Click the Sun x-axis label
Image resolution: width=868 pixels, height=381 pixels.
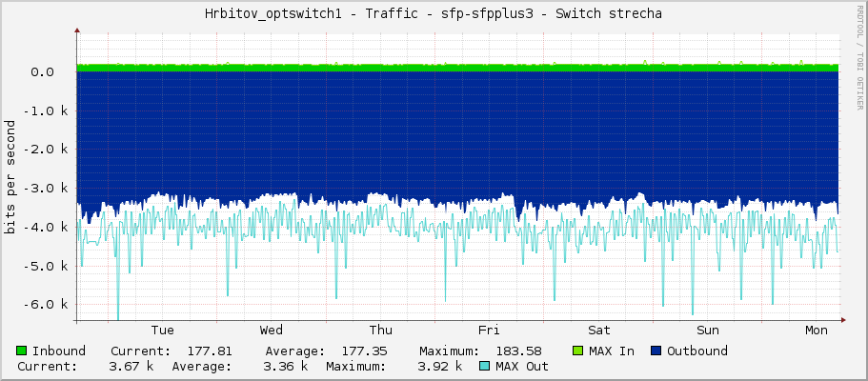708,331
